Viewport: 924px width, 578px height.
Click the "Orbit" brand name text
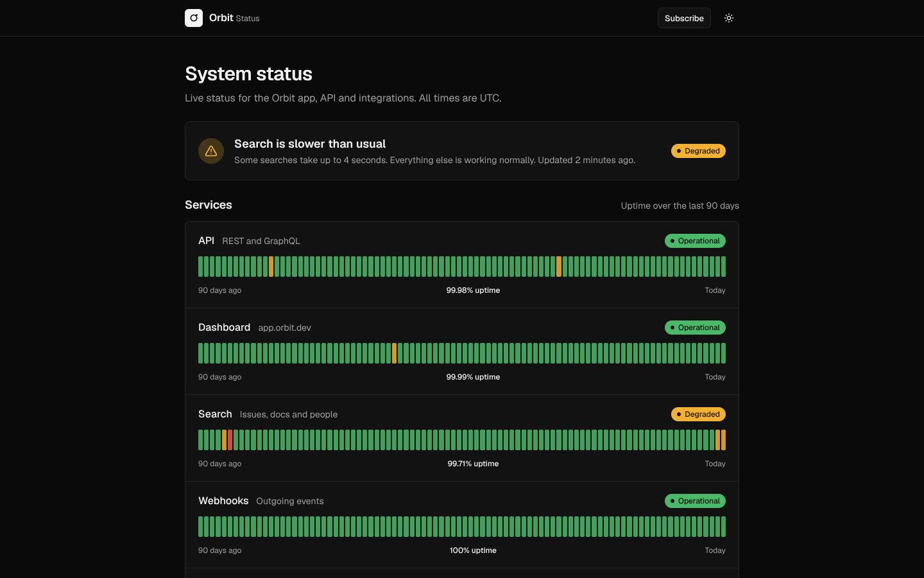(x=221, y=18)
